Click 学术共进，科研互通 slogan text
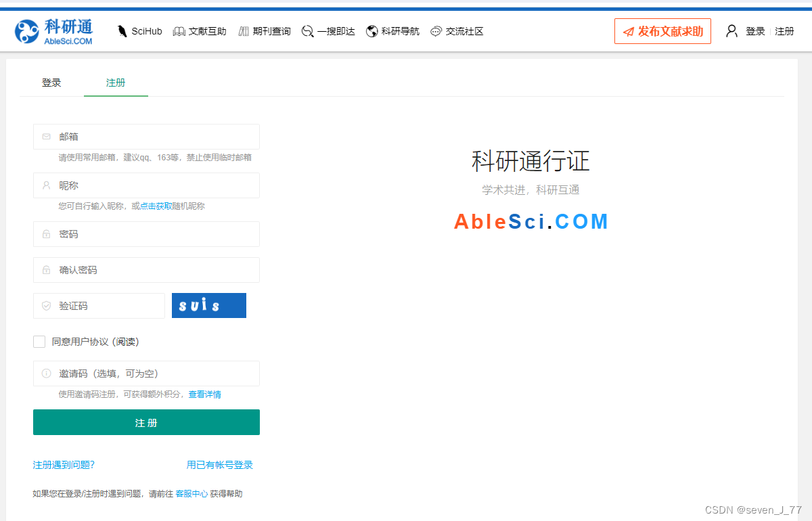Image resolution: width=812 pixels, height=521 pixels. coord(531,190)
